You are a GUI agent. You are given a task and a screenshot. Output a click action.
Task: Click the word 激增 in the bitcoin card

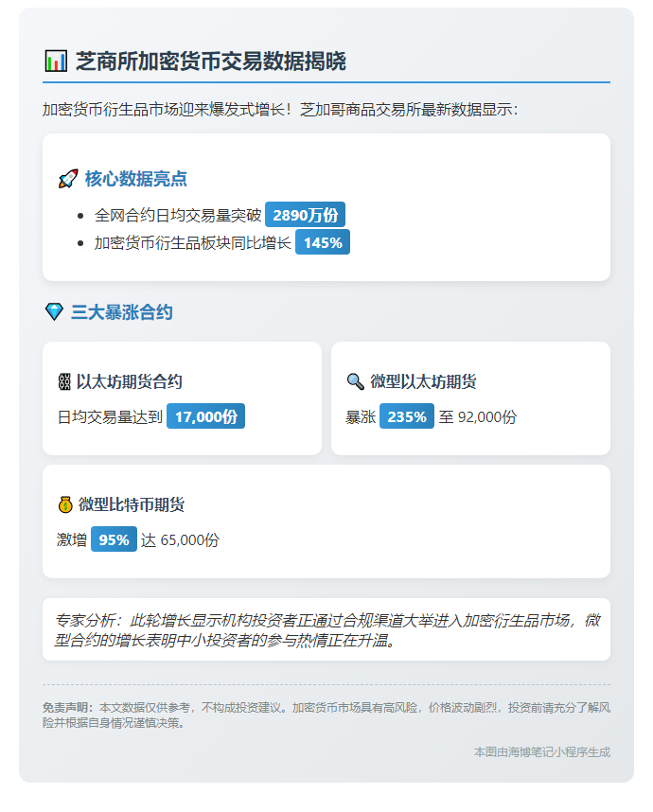pyautogui.click(x=72, y=540)
